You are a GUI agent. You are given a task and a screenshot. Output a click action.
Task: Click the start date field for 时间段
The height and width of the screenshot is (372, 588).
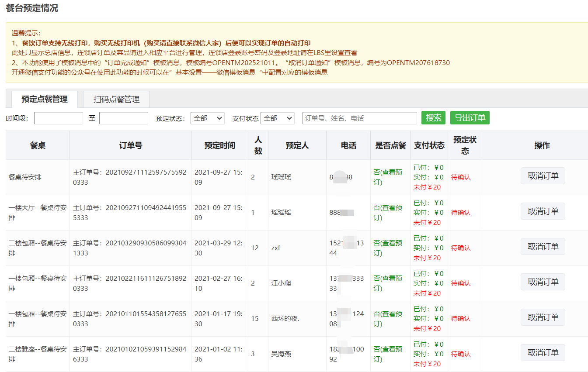click(59, 118)
